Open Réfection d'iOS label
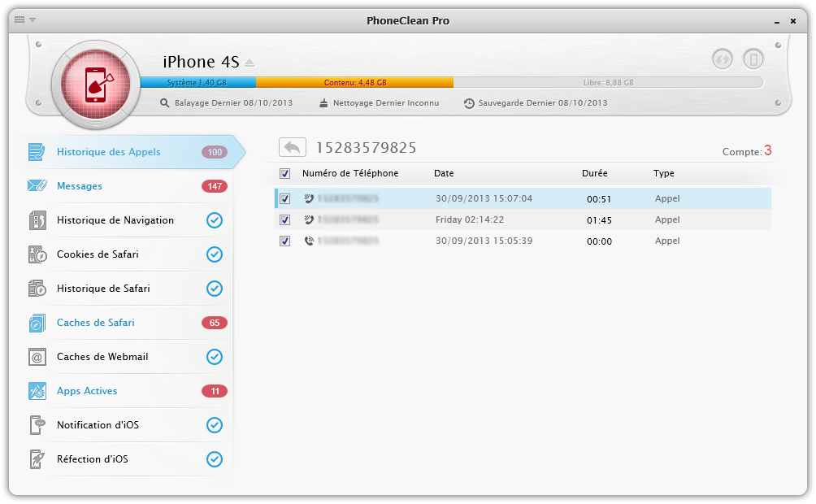This screenshot has width=816, height=504. (x=92, y=459)
